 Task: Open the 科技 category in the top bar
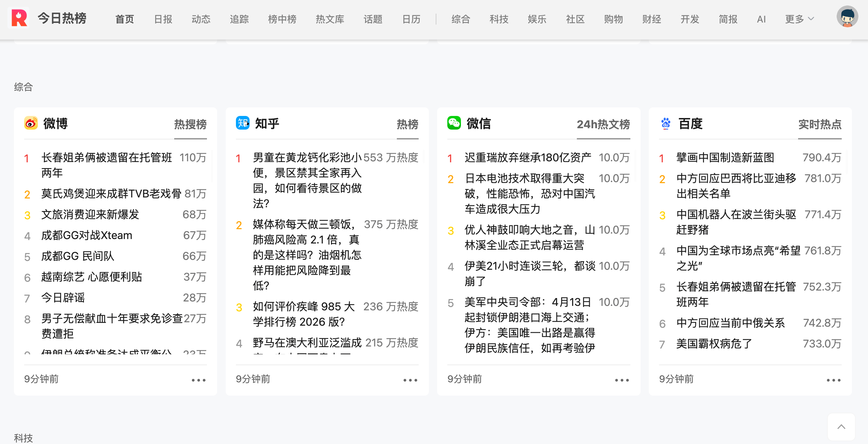tap(499, 19)
